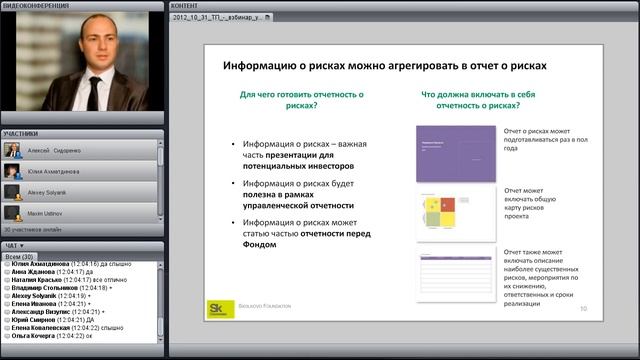The width and height of the screenshot is (640, 360).
Task: Click the risk map matrix thumbnail
Action: (x=456, y=214)
